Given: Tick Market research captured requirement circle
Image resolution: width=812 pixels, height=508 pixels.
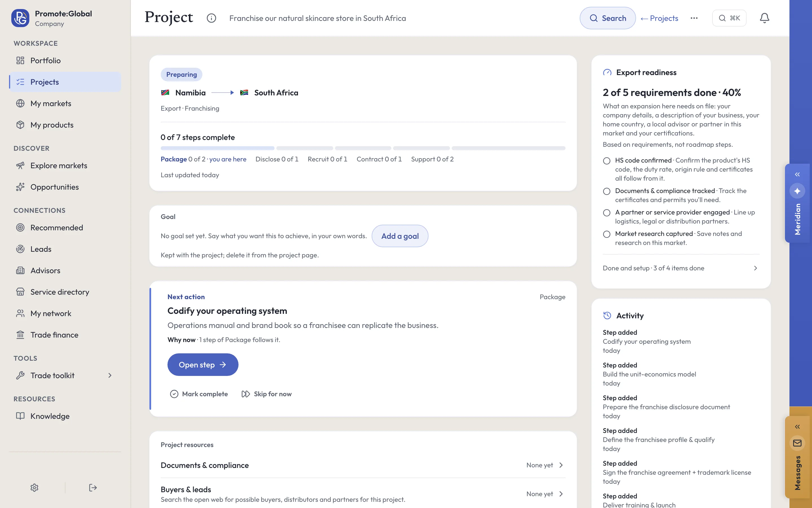Looking at the screenshot, I should (607, 235).
